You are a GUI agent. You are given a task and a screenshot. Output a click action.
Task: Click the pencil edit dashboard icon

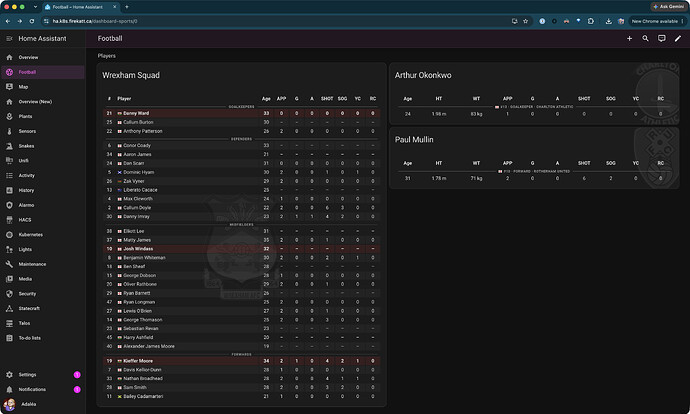(x=678, y=39)
